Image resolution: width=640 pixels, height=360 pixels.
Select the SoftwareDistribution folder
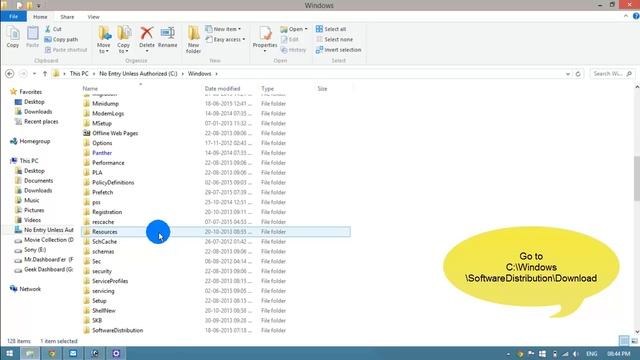[118, 330]
